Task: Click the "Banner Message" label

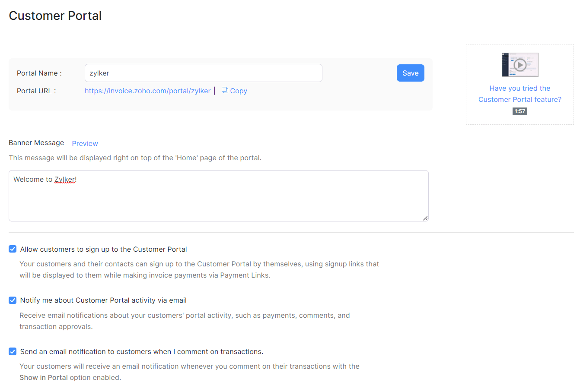Action: pyautogui.click(x=36, y=142)
